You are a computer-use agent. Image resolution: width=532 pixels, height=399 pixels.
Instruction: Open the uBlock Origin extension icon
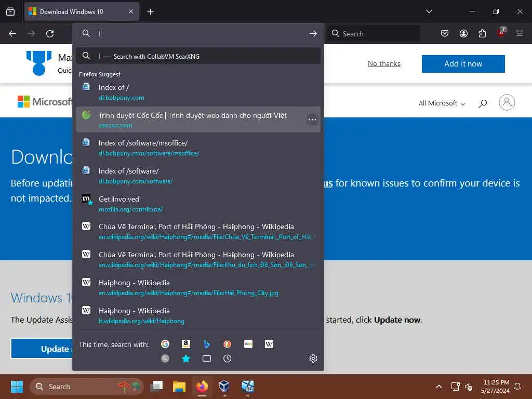[x=501, y=33]
